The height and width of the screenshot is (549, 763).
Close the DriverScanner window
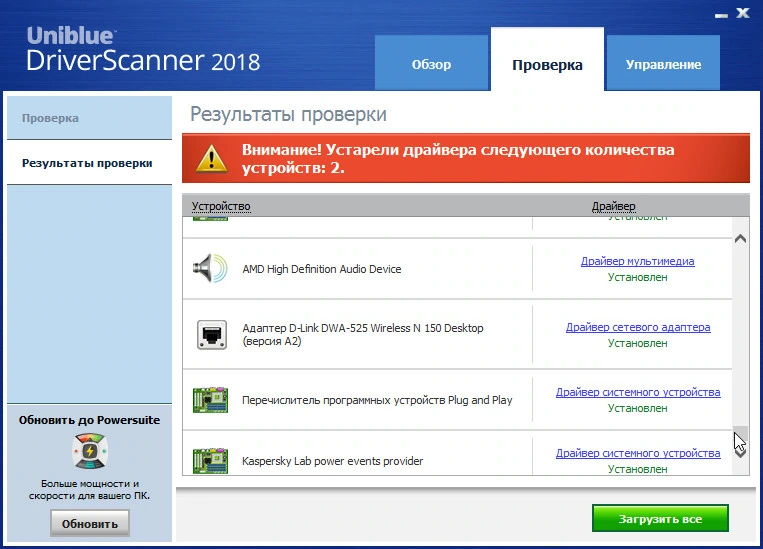click(x=743, y=13)
